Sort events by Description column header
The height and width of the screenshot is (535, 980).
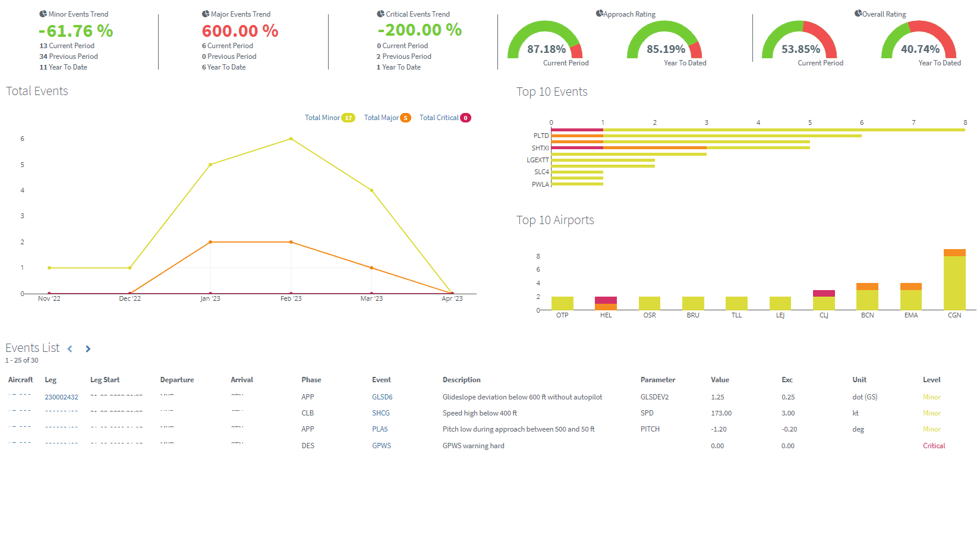462,380
